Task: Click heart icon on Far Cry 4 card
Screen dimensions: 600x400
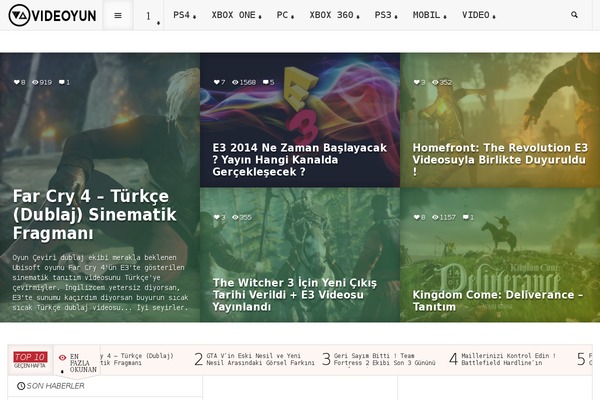Action: 16,82
